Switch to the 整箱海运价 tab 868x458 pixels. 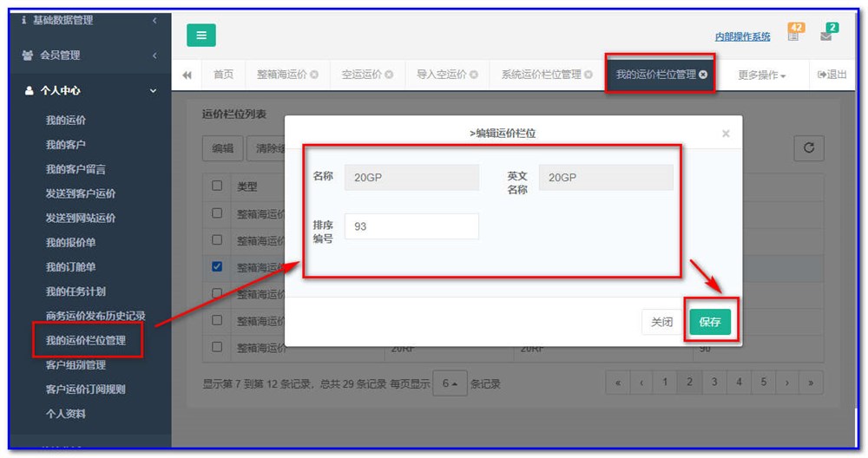click(282, 75)
